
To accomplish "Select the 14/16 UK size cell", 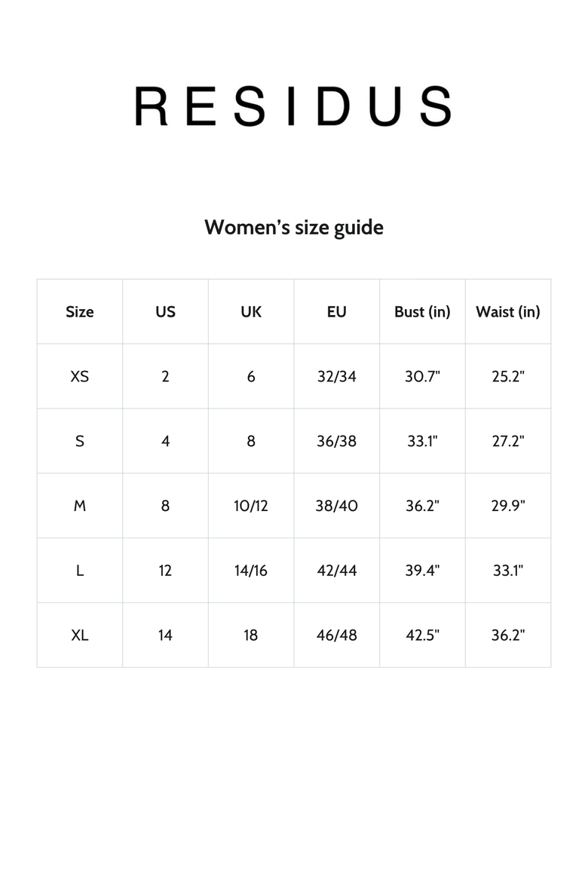I will [x=251, y=571].
